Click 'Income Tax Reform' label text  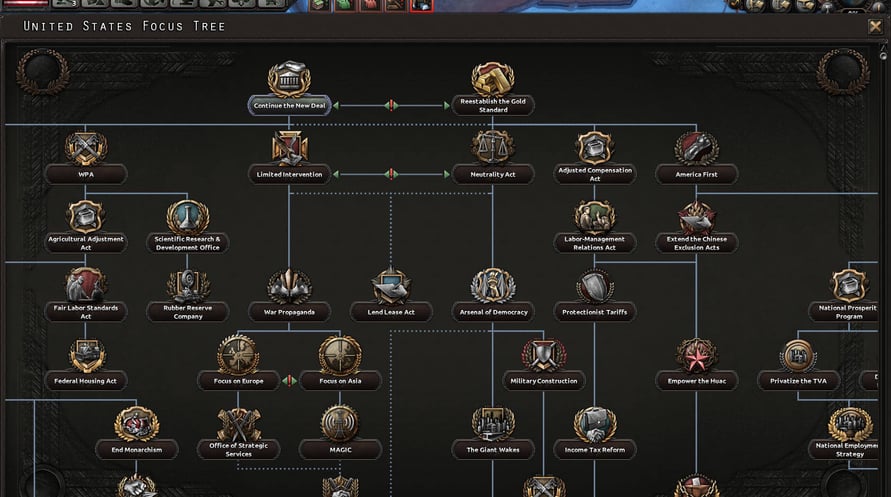point(594,449)
